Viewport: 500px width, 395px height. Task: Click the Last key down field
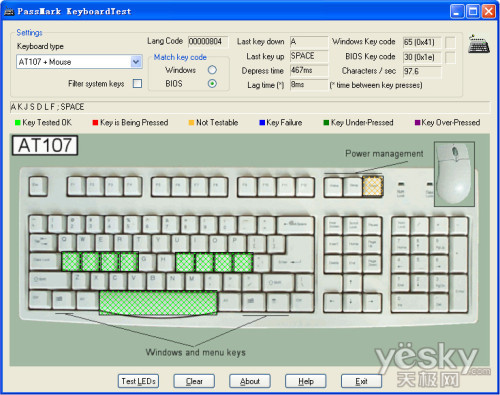coord(309,42)
